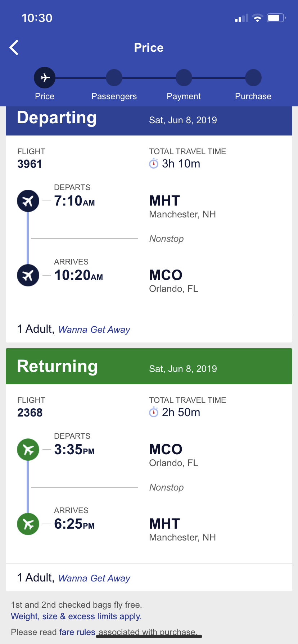298x644 pixels.
Task: Tap departing flight MCO arrival plane icon
Action: tap(28, 275)
